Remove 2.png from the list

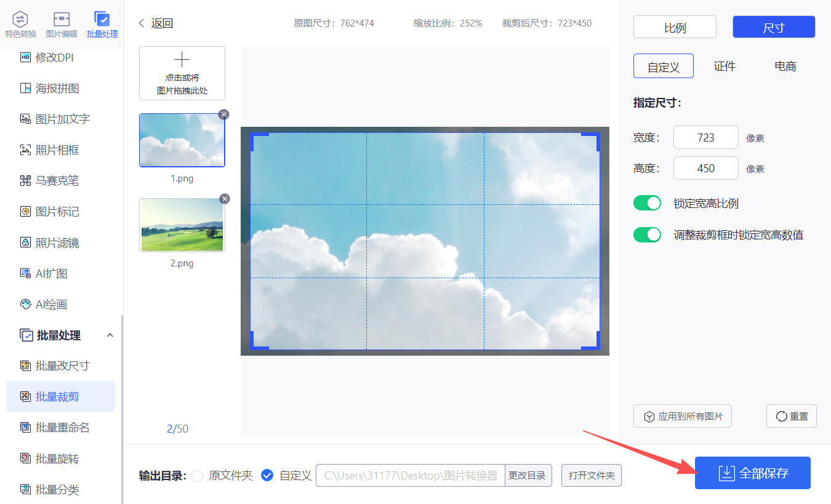(x=225, y=199)
